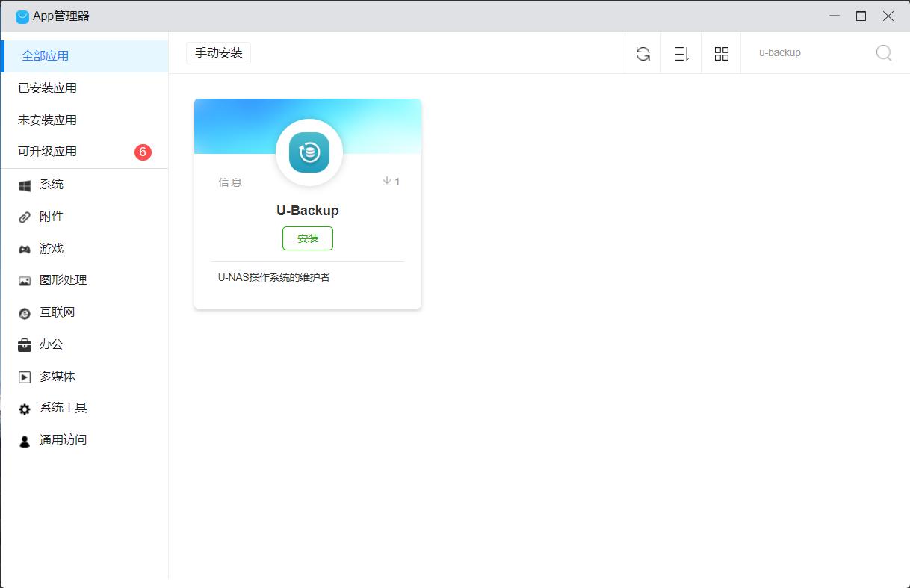The image size is (910, 588).
Task: Click the 手动安装 button
Action: (x=218, y=53)
